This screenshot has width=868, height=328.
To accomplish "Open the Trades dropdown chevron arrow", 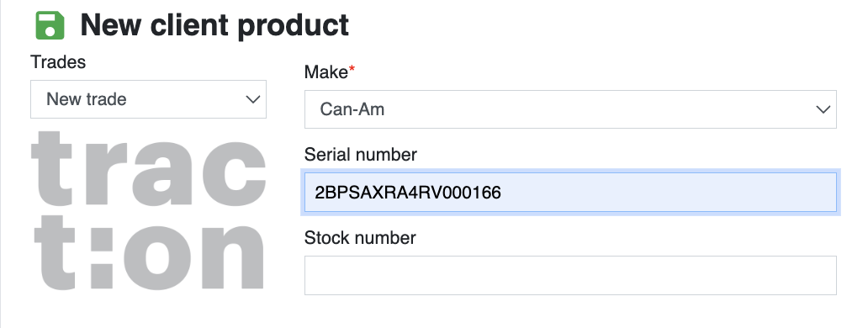I will 253,99.
